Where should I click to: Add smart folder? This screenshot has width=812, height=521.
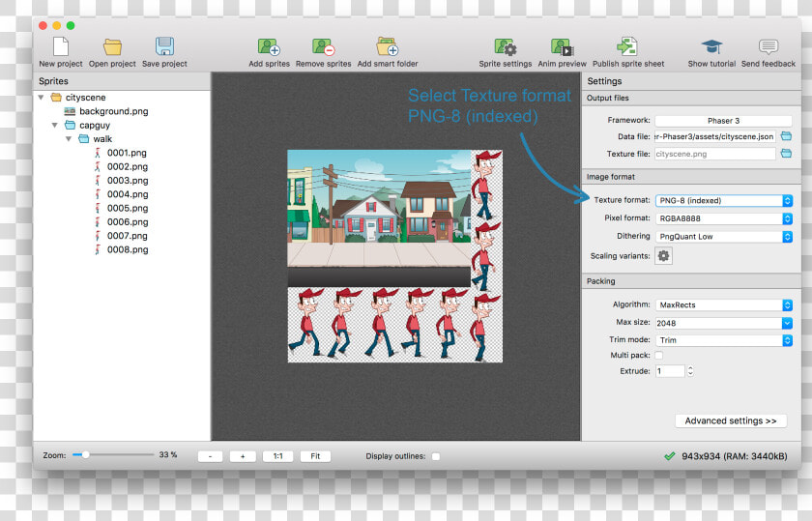click(x=388, y=52)
